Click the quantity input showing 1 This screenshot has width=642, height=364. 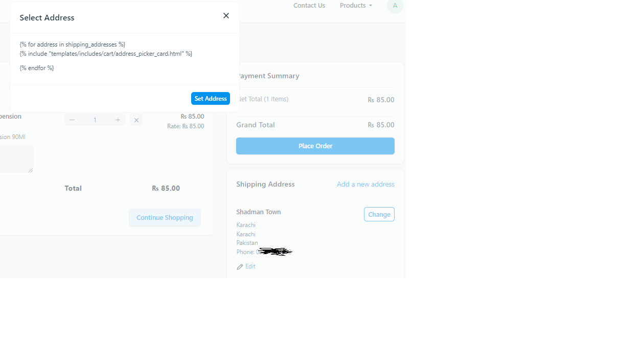[x=95, y=119]
